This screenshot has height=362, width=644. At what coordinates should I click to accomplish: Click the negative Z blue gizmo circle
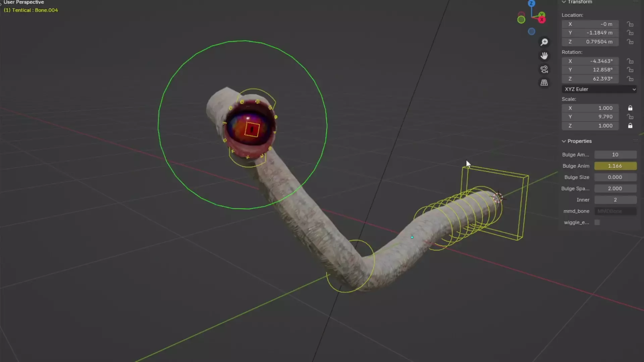click(531, 32)
